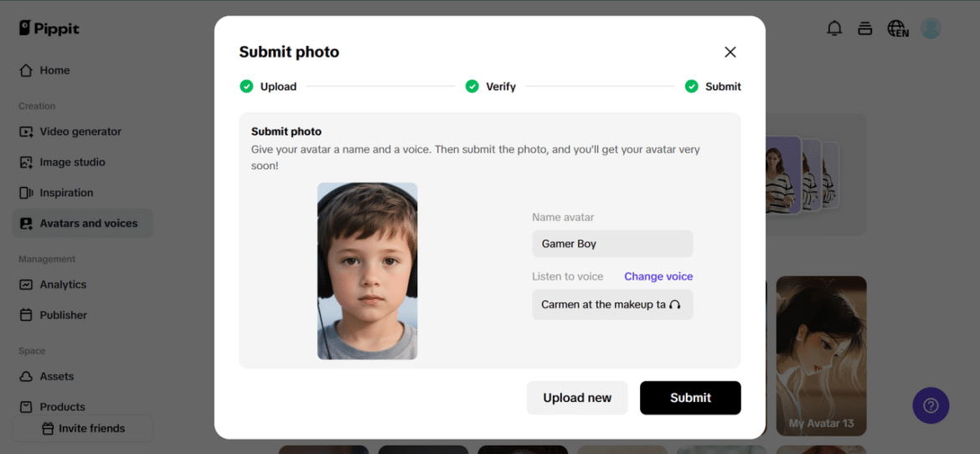The height and width of the screenshot is (454, 980).
Task: Open the help question mark button
Action: click(x=931, y=405)
